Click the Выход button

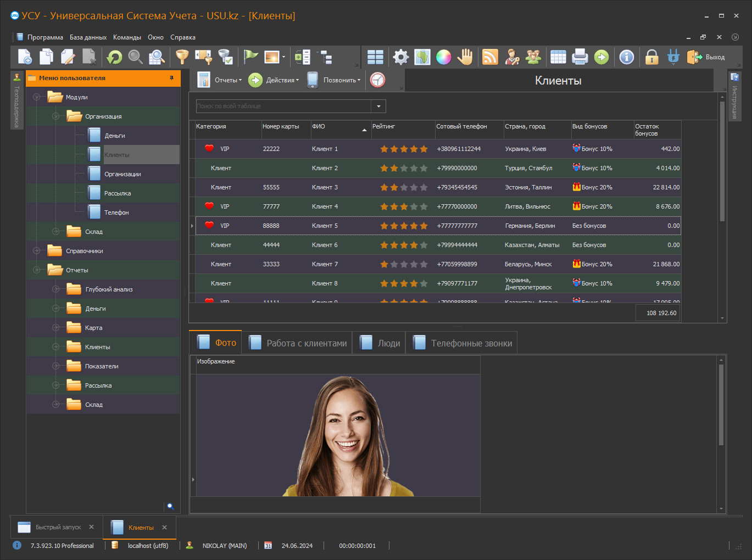tap(706, 57)
